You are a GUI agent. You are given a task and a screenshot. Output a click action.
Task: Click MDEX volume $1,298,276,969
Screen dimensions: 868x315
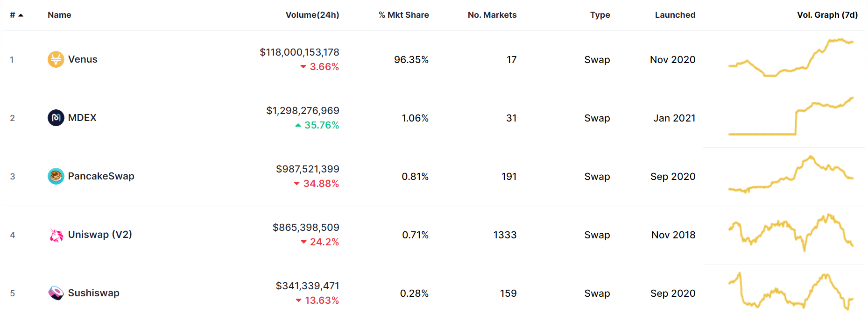click(x=303, y=111)
